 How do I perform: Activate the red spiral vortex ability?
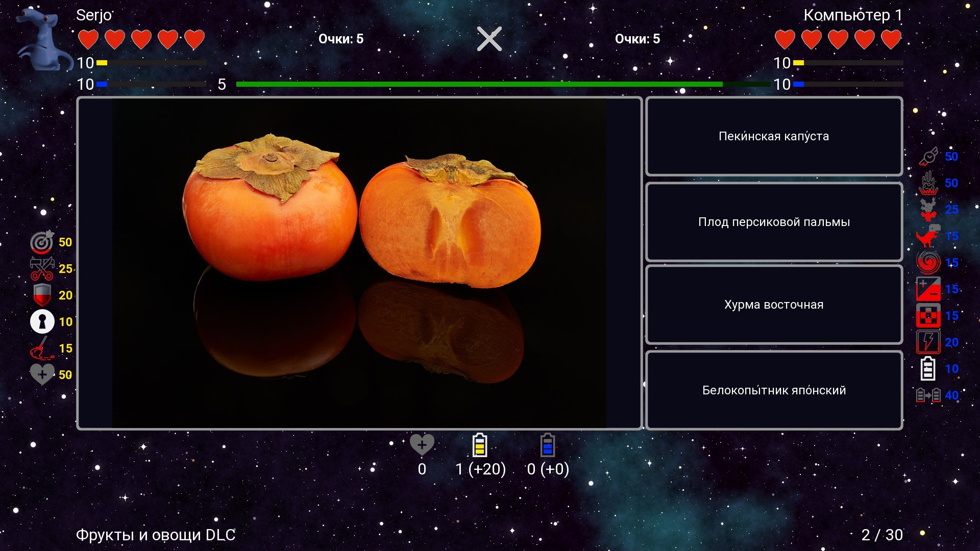coord(928,263)
